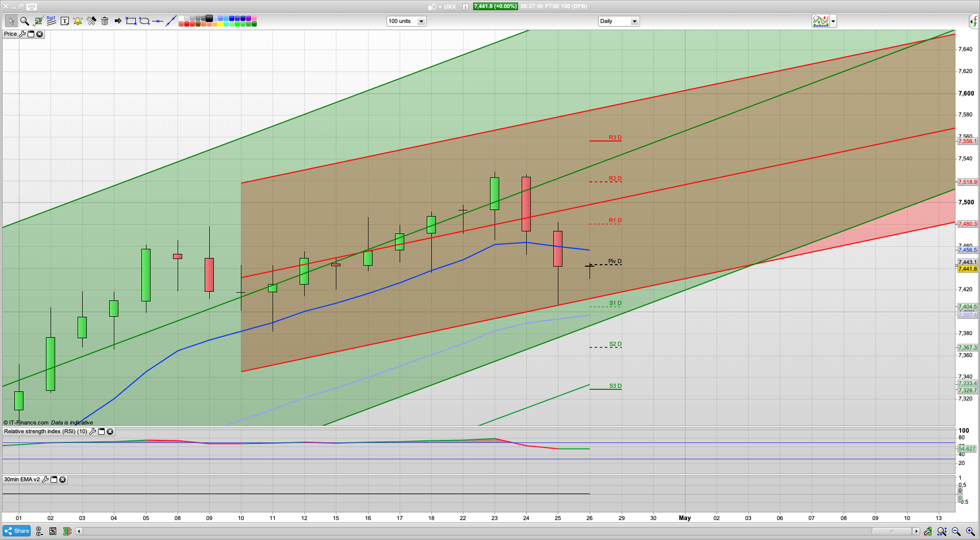Open the order list icon
The width and height of the screenshot is (980, 540).
tap(53, 531)
